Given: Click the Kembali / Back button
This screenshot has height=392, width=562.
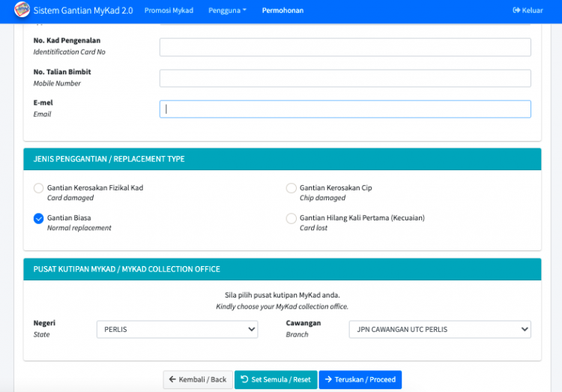Looking at the screenshot, I should tap(198, 379).
